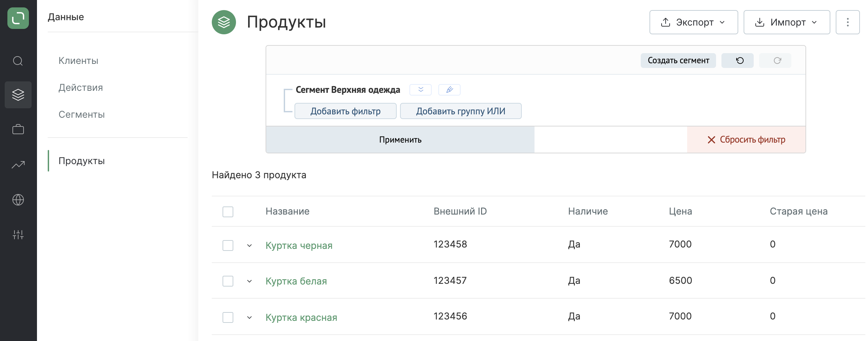The image size is (868, 341).
Task: Click the redo filter change arrow
Action: click(x=775, y=60)
